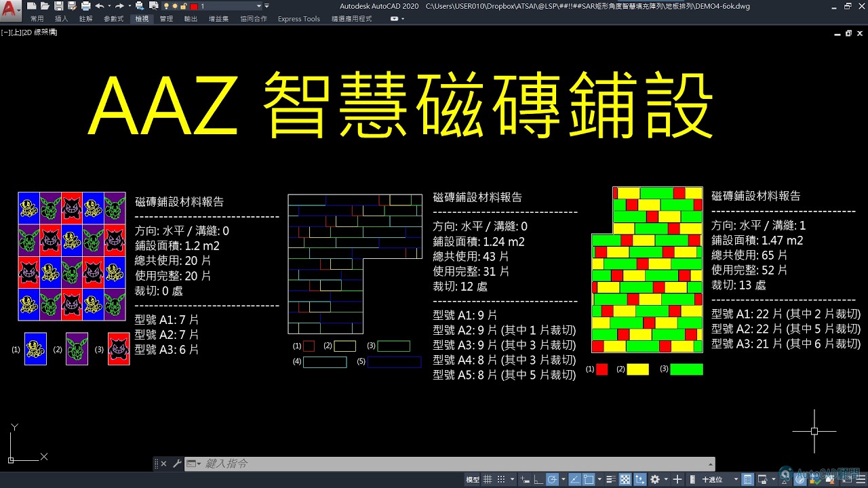The width and height of the screenshot is (868, 488).
Task: Redo with the forward arrow icon
Action: coord(120,5)
